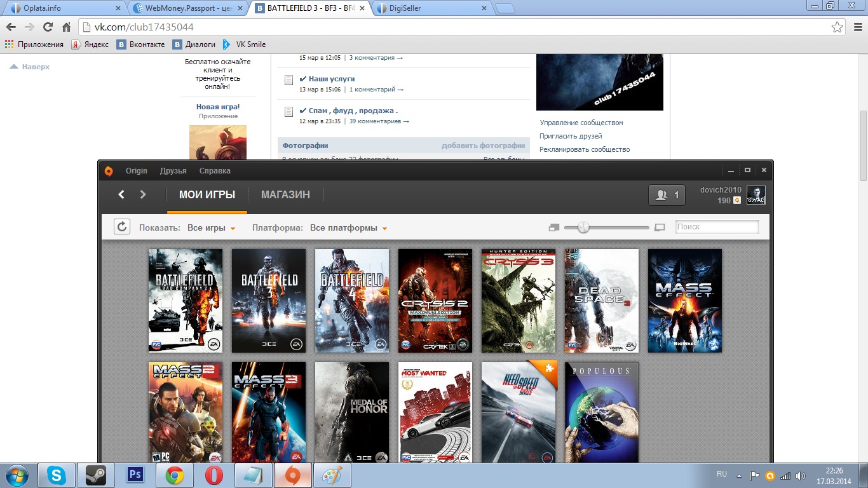
Task: Reload the Chrome page
Action: coord(48,27)
